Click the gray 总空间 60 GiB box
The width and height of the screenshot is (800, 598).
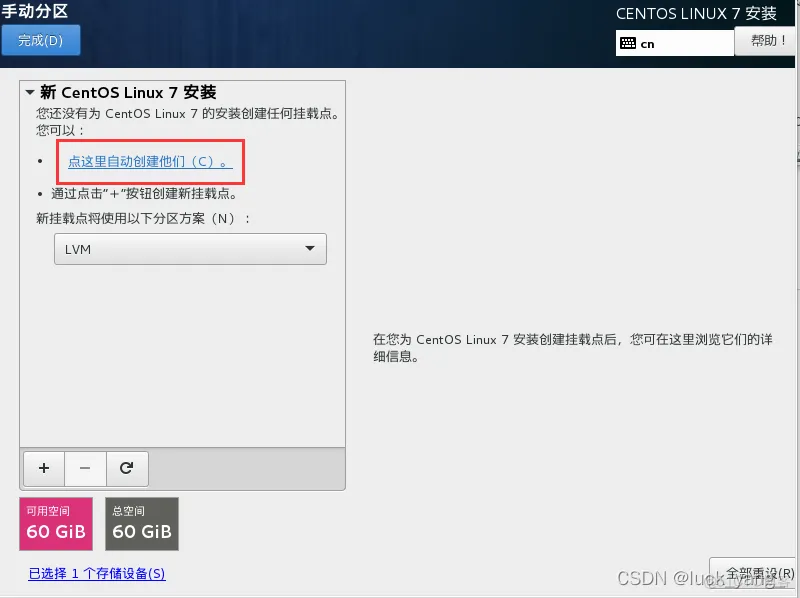(142, 524)
